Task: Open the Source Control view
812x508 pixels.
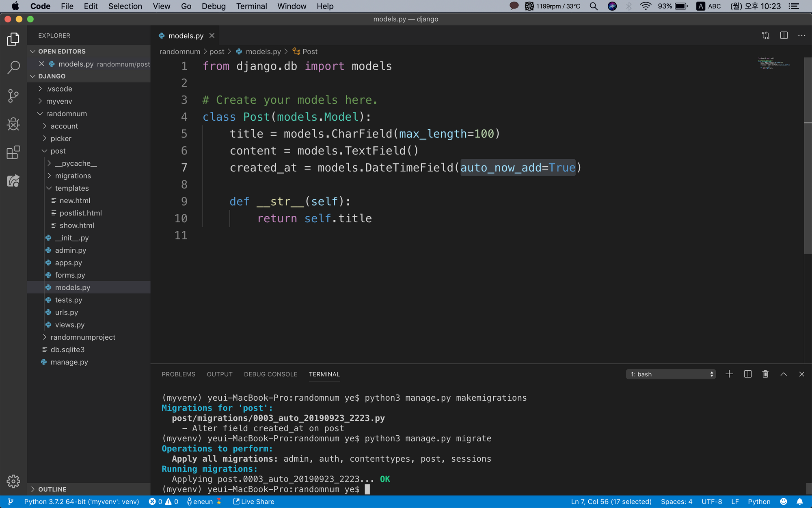Action: [13, 96]
